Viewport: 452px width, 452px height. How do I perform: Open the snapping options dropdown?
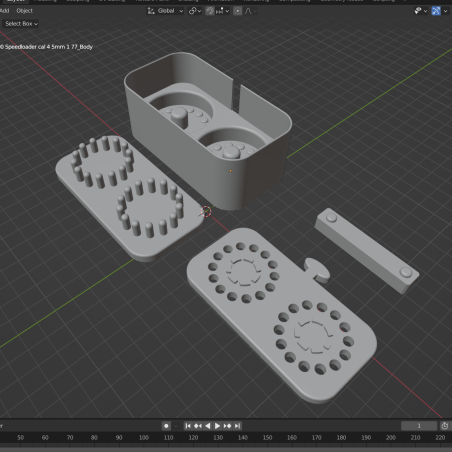pyautogui.click(x=222, y=11)
